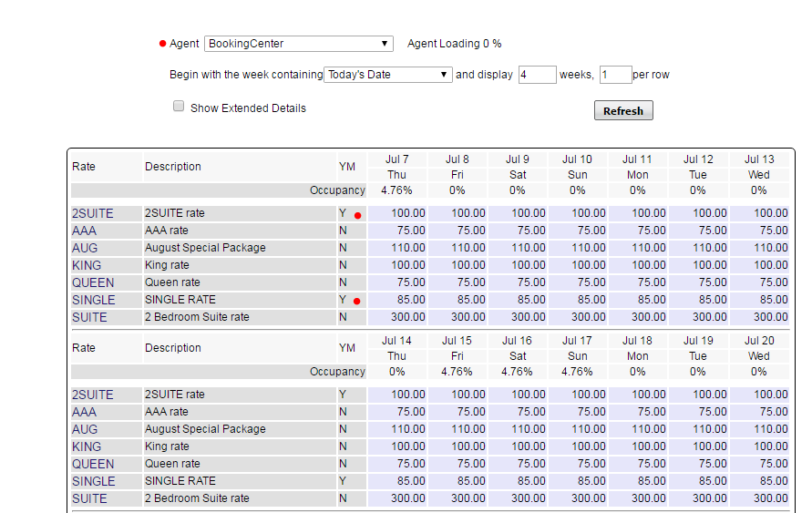
Task: Click KING rate cell for Jul 17
Action: pyautogui.click(x=578, y=446)
